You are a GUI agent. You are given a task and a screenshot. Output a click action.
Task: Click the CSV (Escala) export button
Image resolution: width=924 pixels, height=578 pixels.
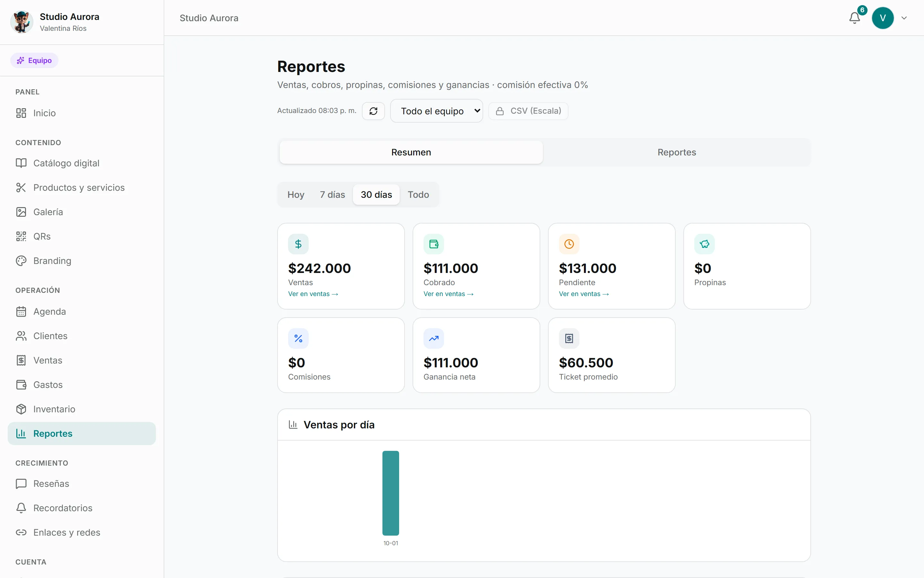coord(528,111)
